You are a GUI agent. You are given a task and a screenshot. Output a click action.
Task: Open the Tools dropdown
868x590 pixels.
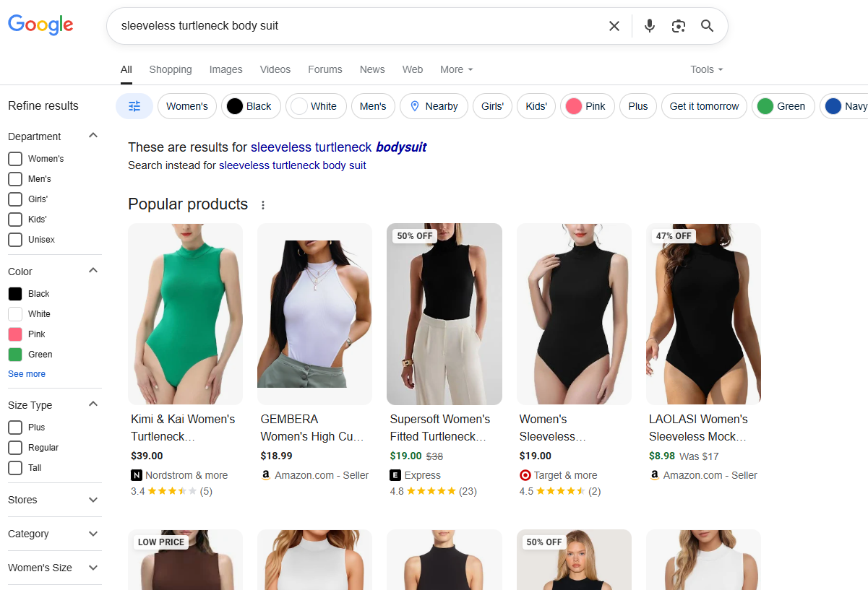pos(706,69)
